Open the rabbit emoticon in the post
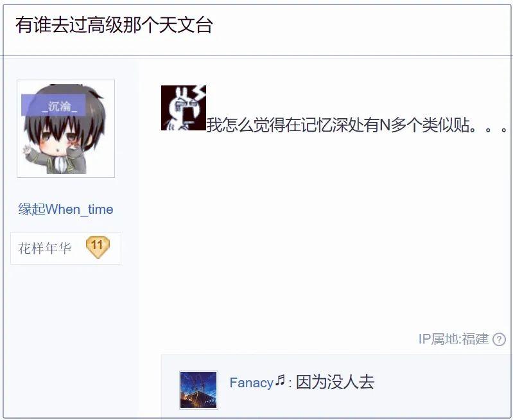The image size is (513, 420). (183, 108)
